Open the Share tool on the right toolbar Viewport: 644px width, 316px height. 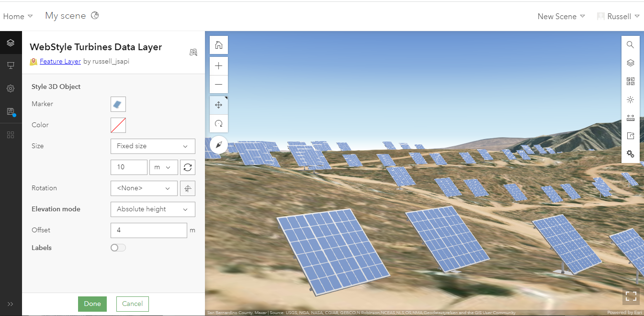[x=630, y=136]
